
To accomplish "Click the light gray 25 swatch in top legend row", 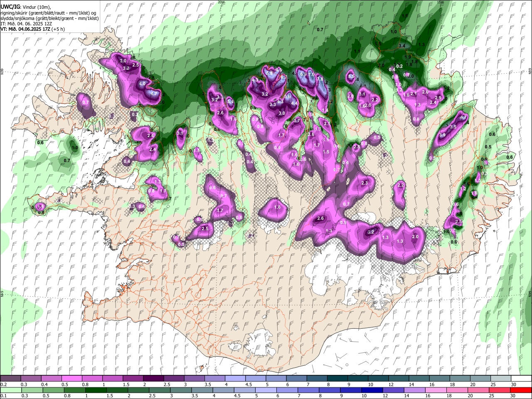I will [501, 378].
